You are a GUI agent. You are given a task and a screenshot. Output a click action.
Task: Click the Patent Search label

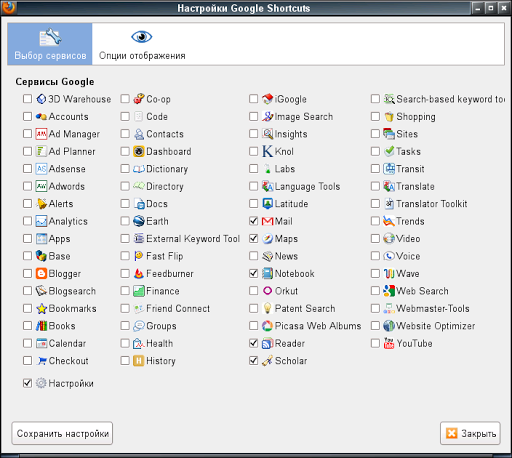click(305, 308)
